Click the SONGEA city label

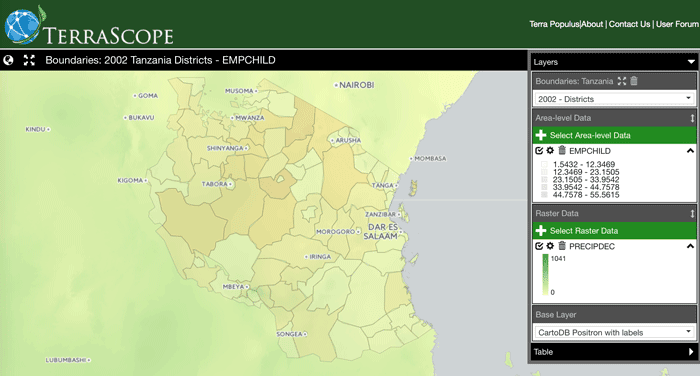point(289,334)
